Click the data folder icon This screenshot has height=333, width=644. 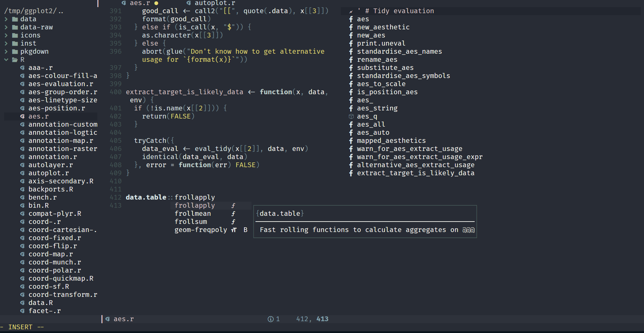tap(15, 19)
